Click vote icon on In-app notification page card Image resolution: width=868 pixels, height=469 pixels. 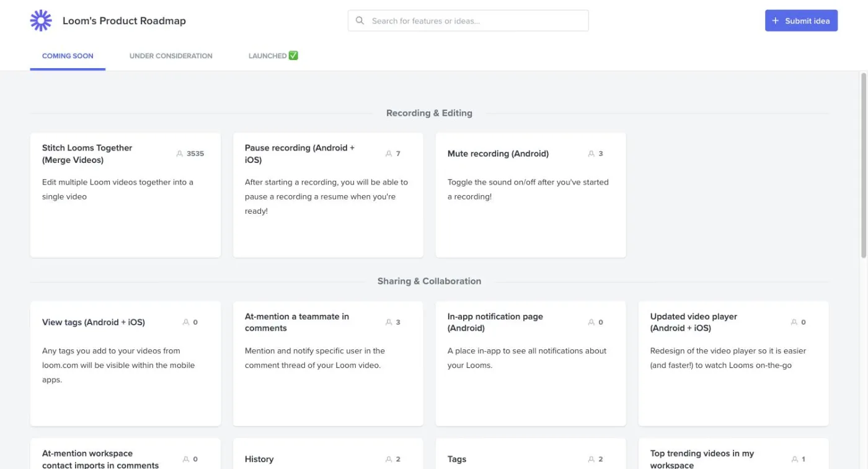tap(591, 322)
